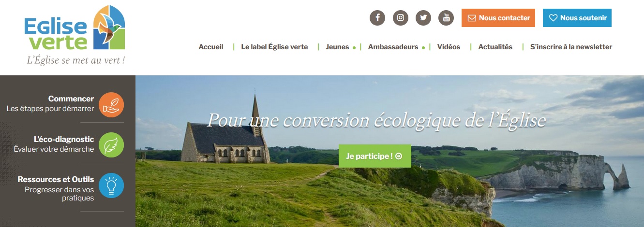Open the YouTube social icon

coord(446,18)
